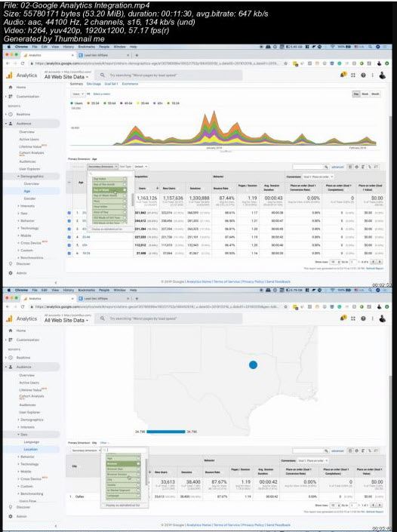
Task: Open the Site Usage tab
Action: pyautogui.click(x=94, y=84)
